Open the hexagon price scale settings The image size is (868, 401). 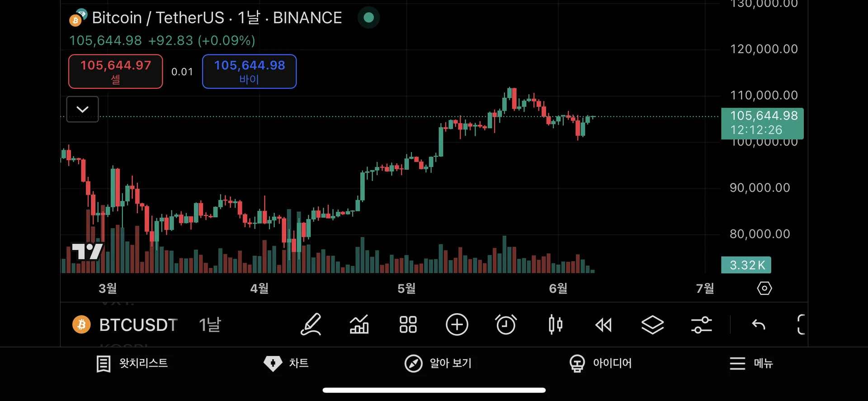[x=764, y=288]
